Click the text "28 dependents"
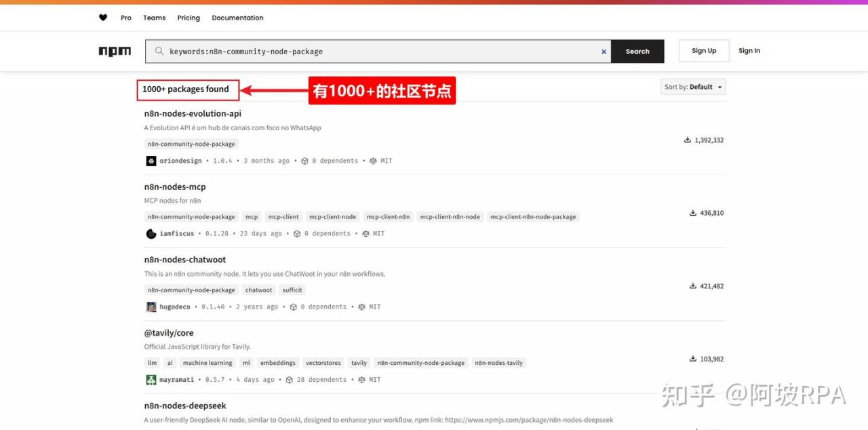This screenshot has width=868, height=430. tap(321, 380)
